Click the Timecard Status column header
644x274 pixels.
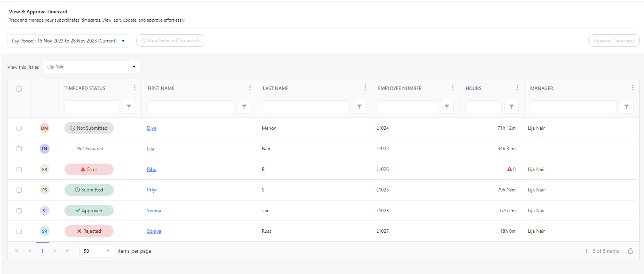pos(85,88)
